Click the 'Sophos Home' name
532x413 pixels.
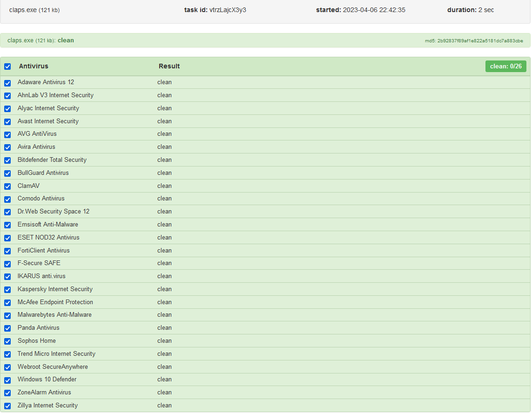pyautogui.click(x=37, y=341)
